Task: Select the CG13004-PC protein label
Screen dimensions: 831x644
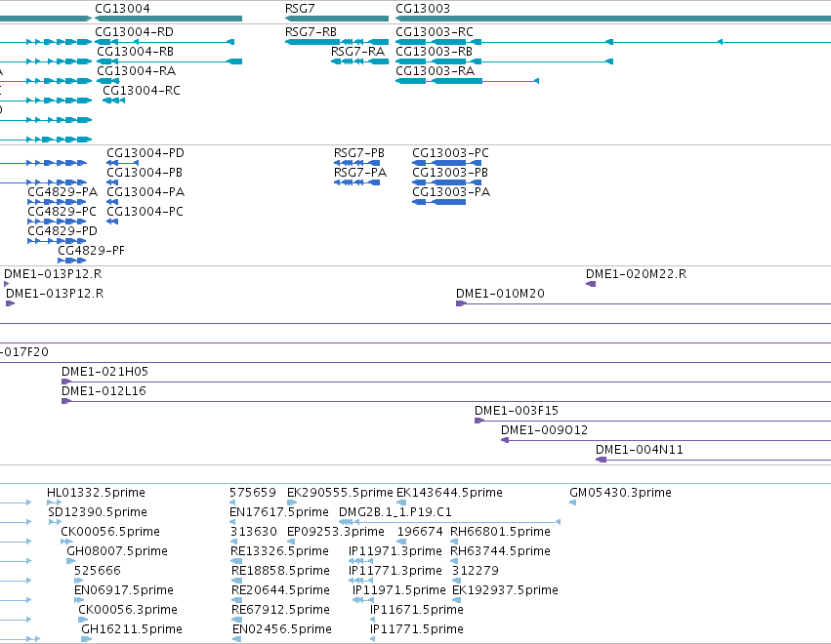Action: [145, 212]
